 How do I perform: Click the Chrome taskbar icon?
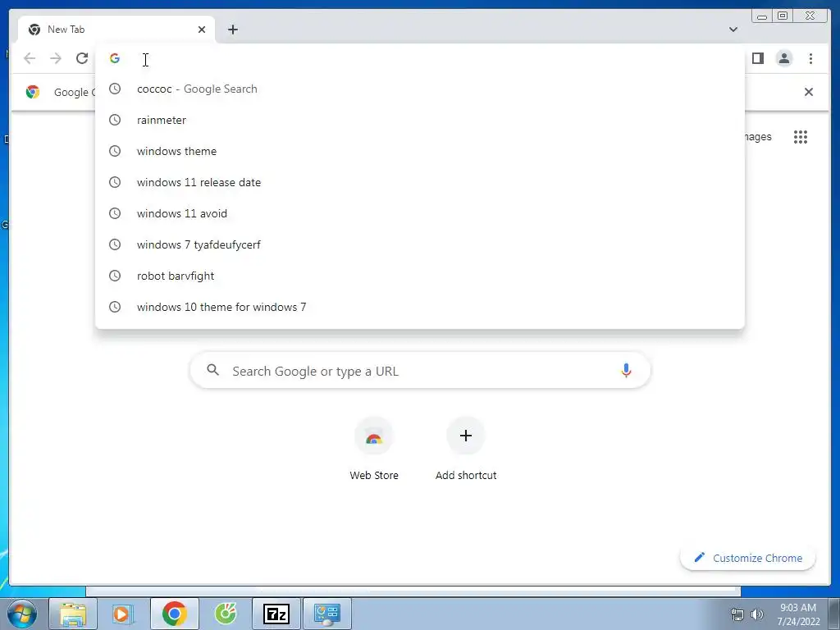(174, 614)
